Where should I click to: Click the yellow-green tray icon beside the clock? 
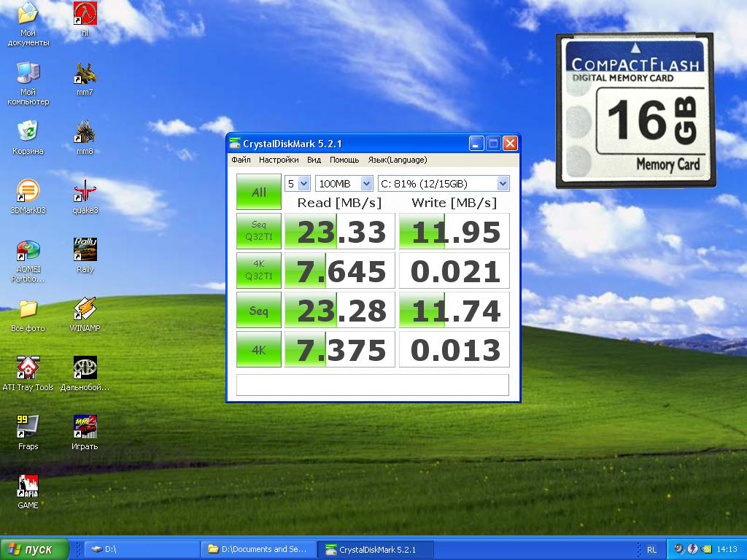tap(706, 549)
